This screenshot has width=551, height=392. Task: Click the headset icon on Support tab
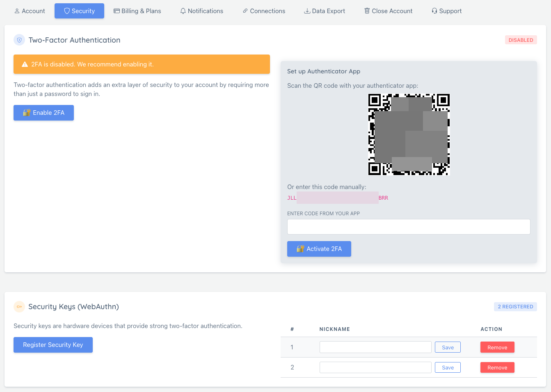pyautogui.click(x=434, y=11)
